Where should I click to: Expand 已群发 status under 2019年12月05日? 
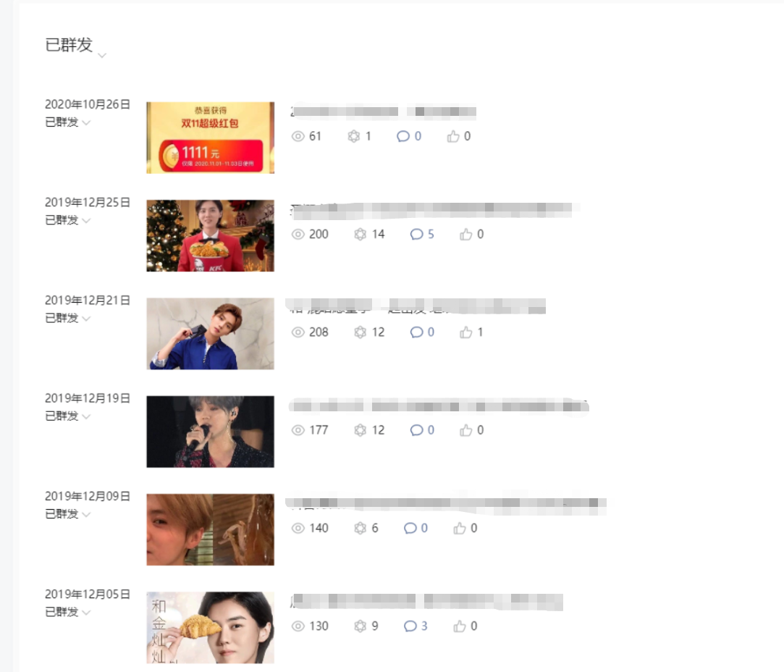[86, 613]
